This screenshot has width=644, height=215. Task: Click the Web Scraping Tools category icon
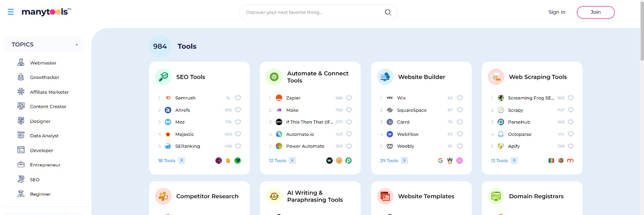pyautogui.click(x=496, y=77)
